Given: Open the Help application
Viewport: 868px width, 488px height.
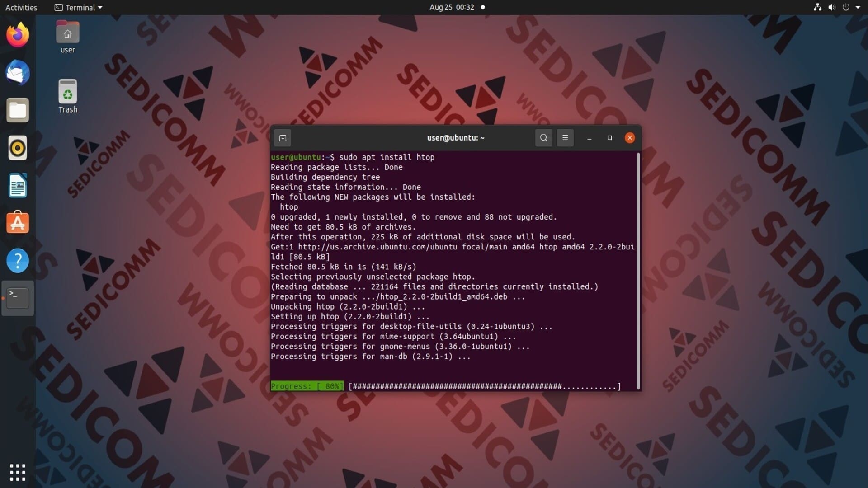Looking at the screenshot, I should [x=18, y=261].
